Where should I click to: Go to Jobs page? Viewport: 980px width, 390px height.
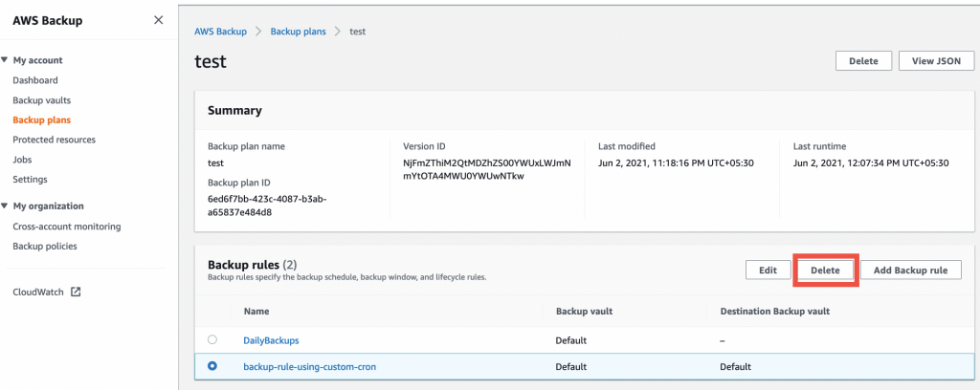[x=22, y=160]
